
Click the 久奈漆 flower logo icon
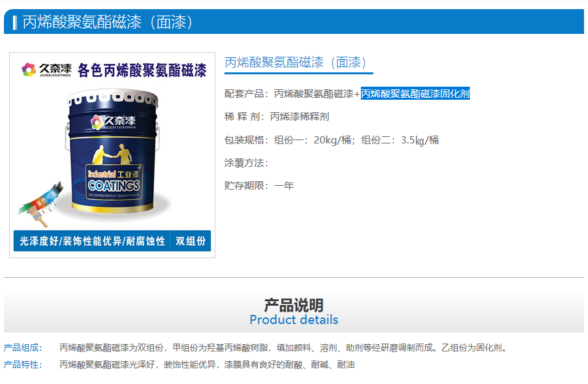pos(29,70)
